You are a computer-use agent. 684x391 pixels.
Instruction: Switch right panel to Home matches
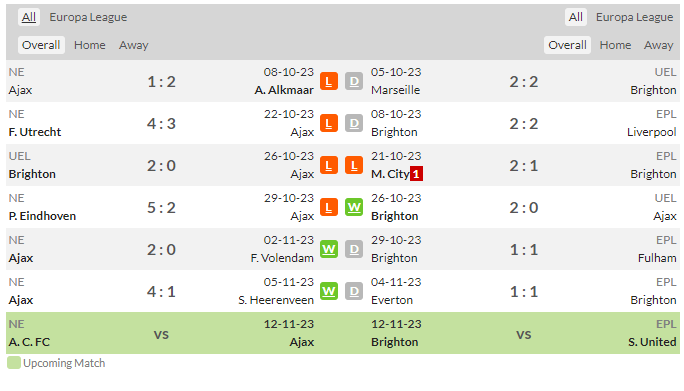click(x=615, y=45)
